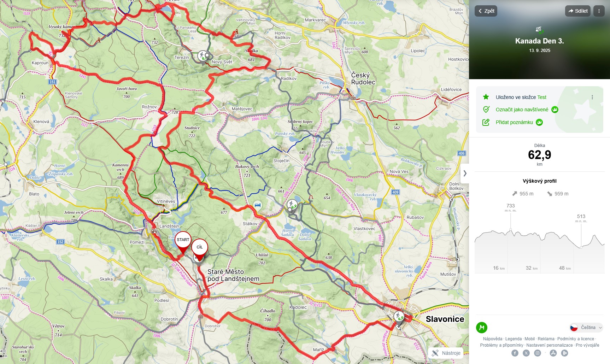Share the route with Sdílet button
610x364 pixels.
[578, 11]
